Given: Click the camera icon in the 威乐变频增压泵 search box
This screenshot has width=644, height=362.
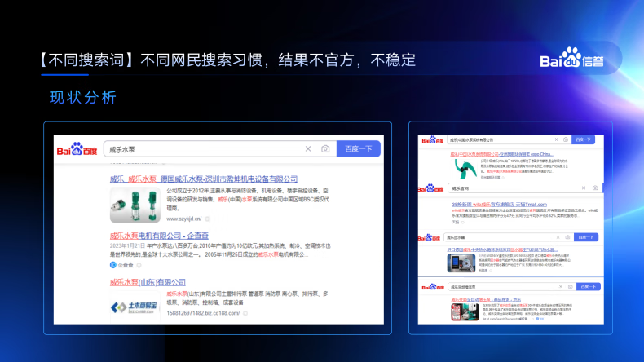Looking at the screenshot, I should pos(570,287).
